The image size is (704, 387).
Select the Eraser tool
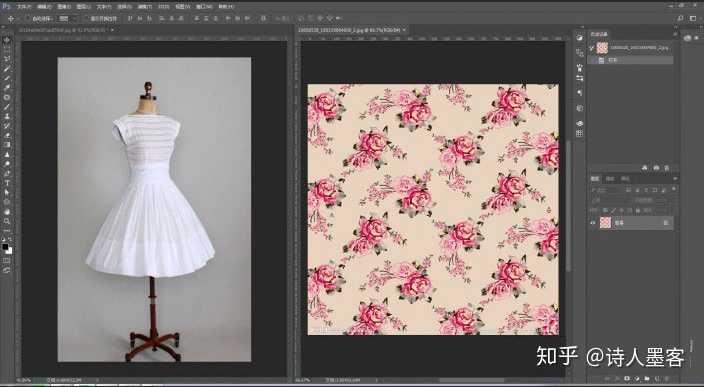(7, 135)
